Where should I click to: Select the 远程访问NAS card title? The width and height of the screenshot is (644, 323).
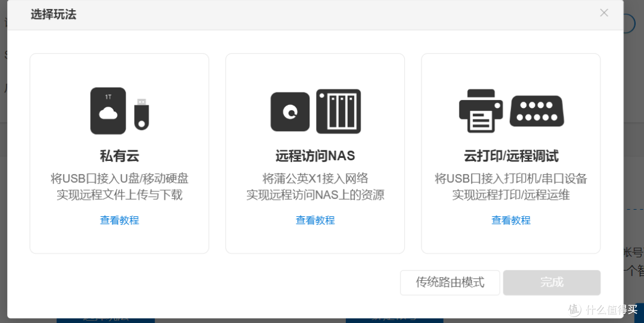click(315, 156)
